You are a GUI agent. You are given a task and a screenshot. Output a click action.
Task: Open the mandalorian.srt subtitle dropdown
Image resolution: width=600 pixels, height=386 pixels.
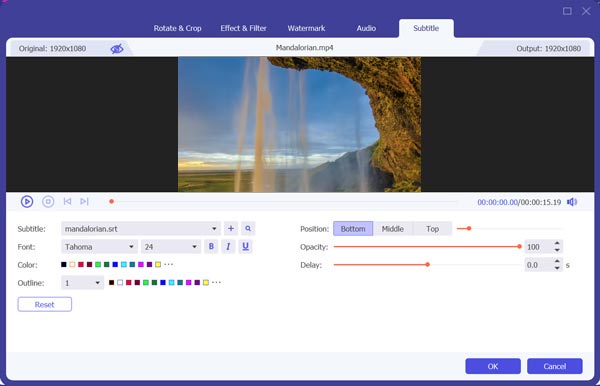[x=140, y=229]
